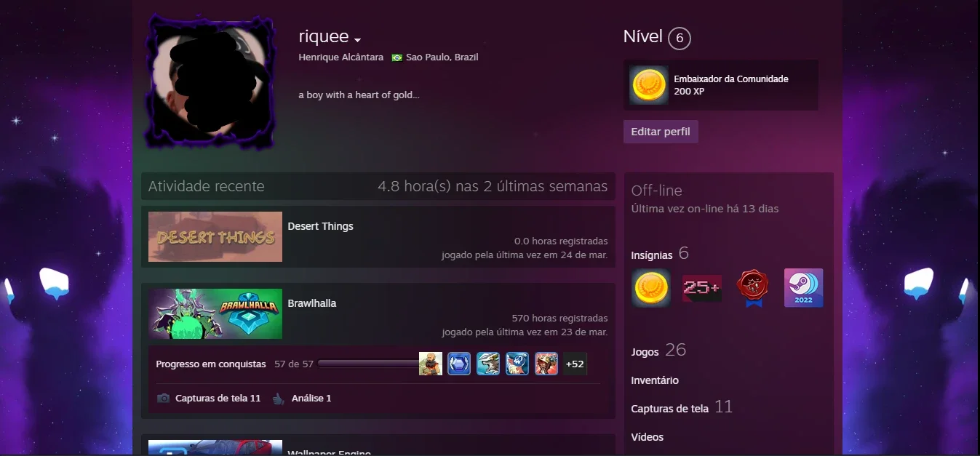The width and height of the screenshot is (980, 456).
Task: Click the Steam 2022 badge
Action: 803,288
